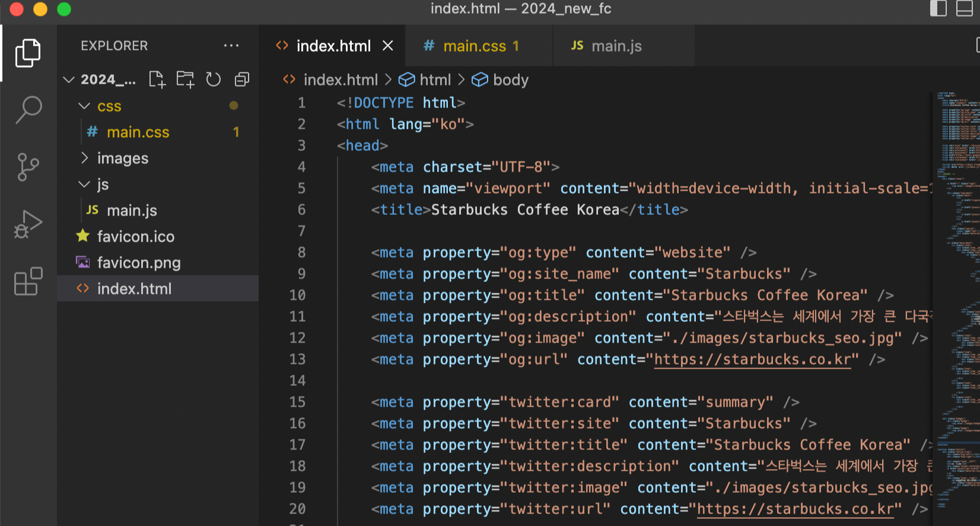The height and width of the screenshot is (526, 980).
Task: Click the modified dot indicator on css folder
Action: click(x=234, y=106)
